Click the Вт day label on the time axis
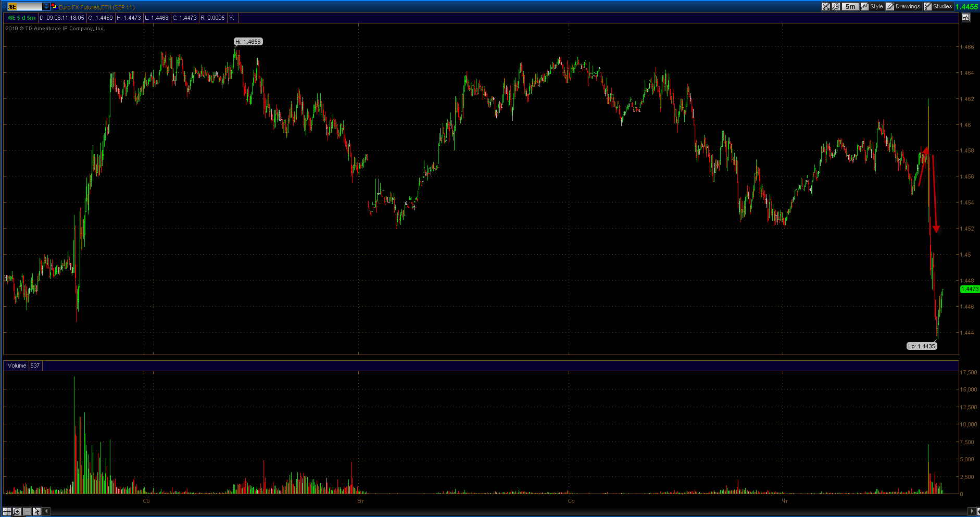Screen dimensions: 980x517 pyautogui.click(x=361, y=501)
